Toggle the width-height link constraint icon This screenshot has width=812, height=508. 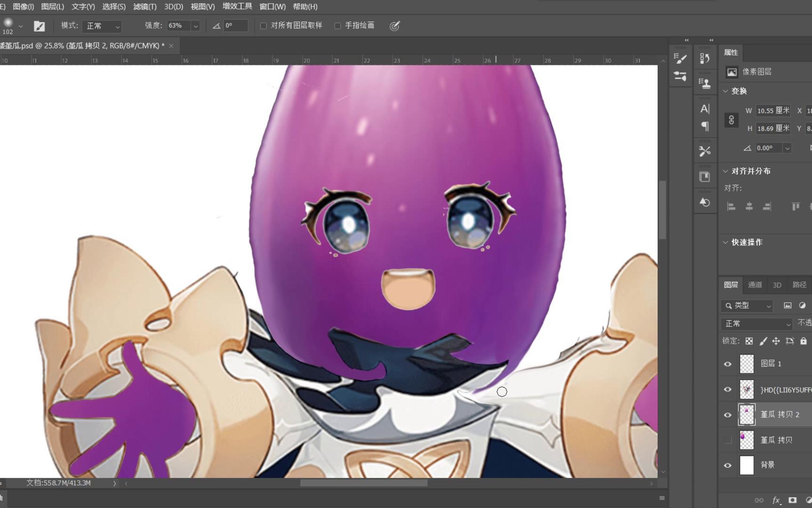point(731,120)
